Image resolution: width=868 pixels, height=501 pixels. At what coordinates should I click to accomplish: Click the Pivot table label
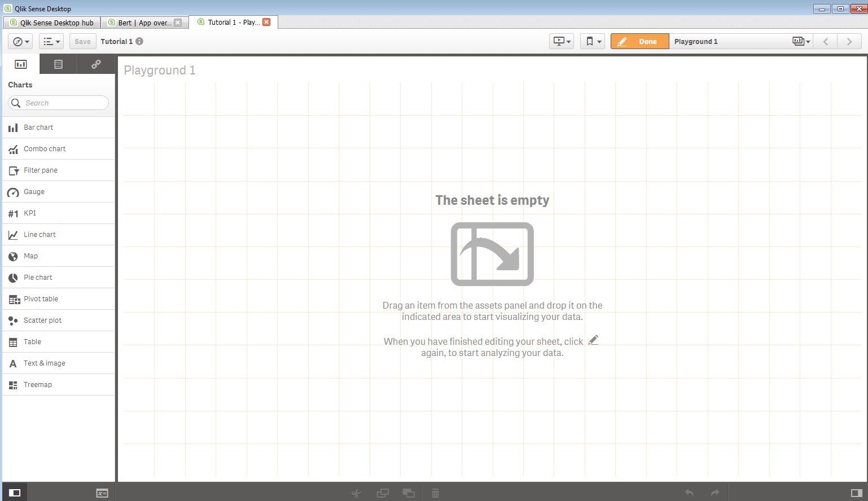(41, 299)
